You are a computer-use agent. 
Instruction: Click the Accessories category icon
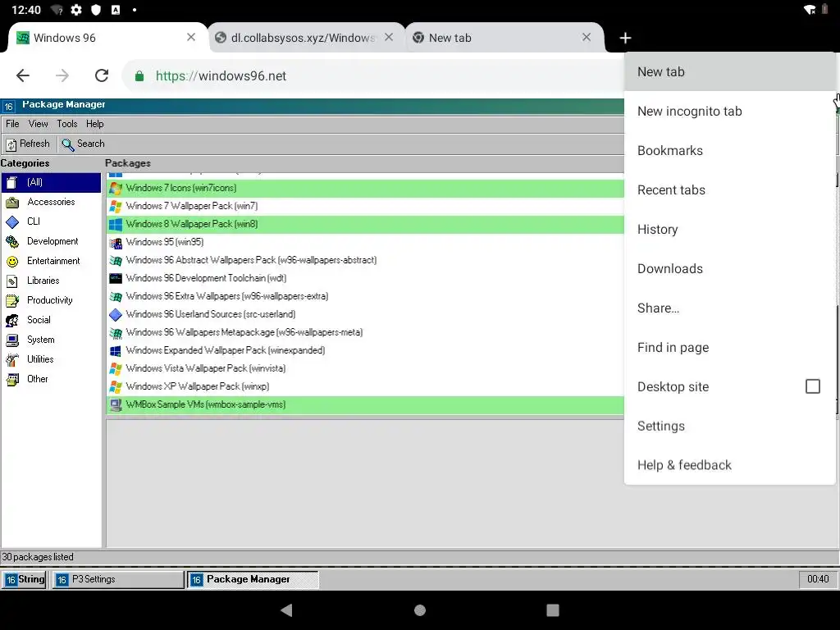click(11, 203)
